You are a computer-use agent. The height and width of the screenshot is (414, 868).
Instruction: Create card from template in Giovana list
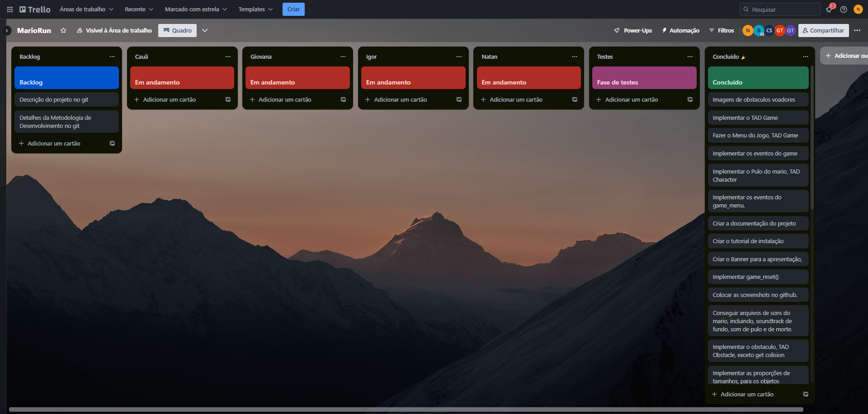(x=343, y=99)
